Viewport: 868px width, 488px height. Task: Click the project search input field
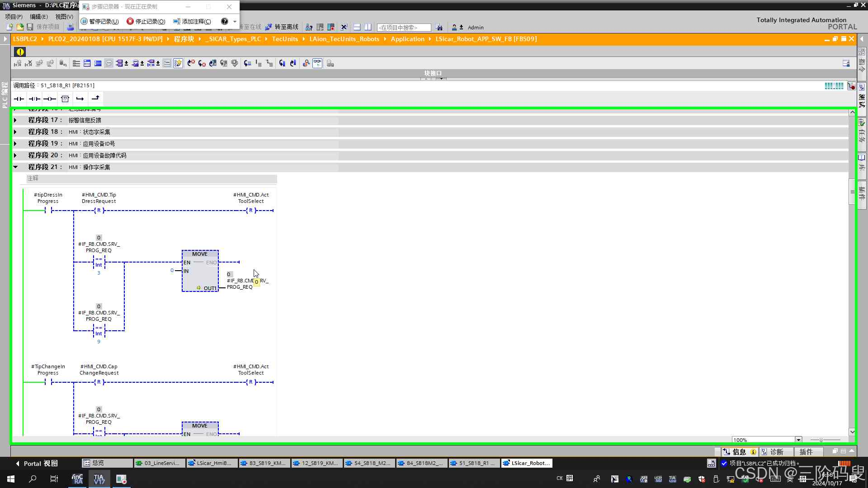pyautogui.click(x=403, y=28)
